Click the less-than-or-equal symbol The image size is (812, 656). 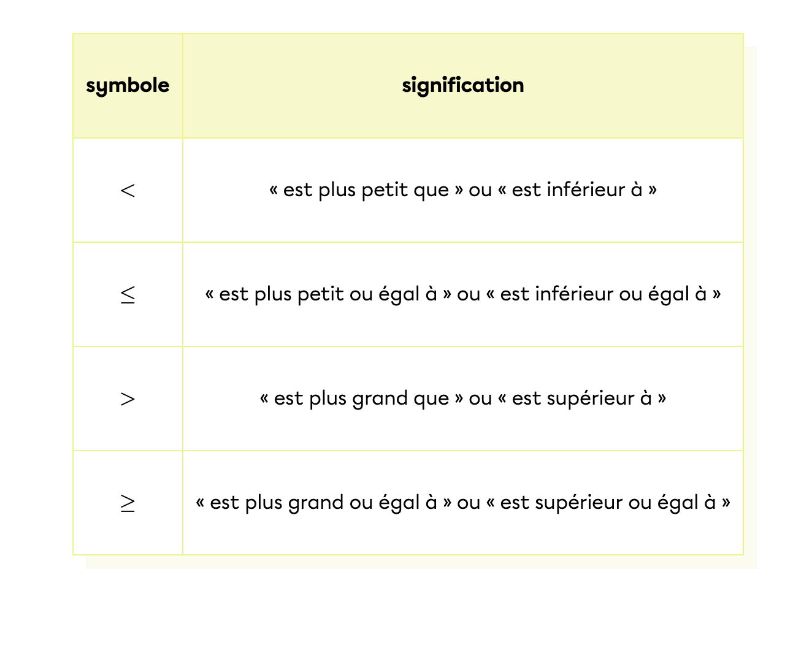[x=128, y=296]
